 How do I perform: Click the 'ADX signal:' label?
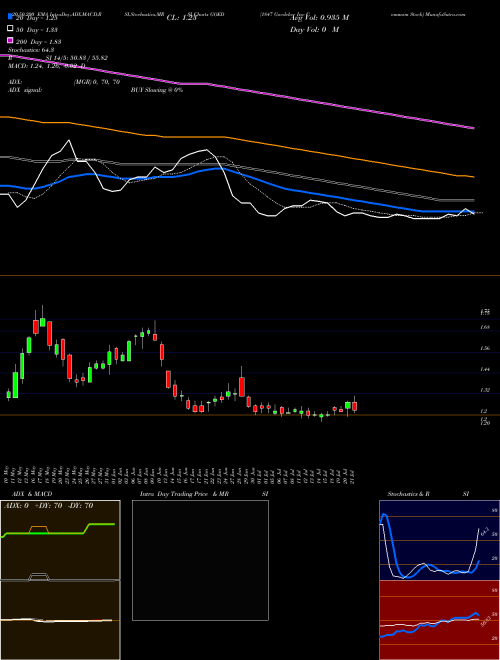tap(25, 90)
